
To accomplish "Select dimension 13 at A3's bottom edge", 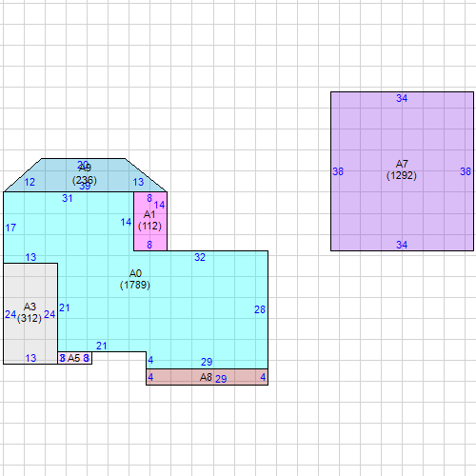I will 30,358.
